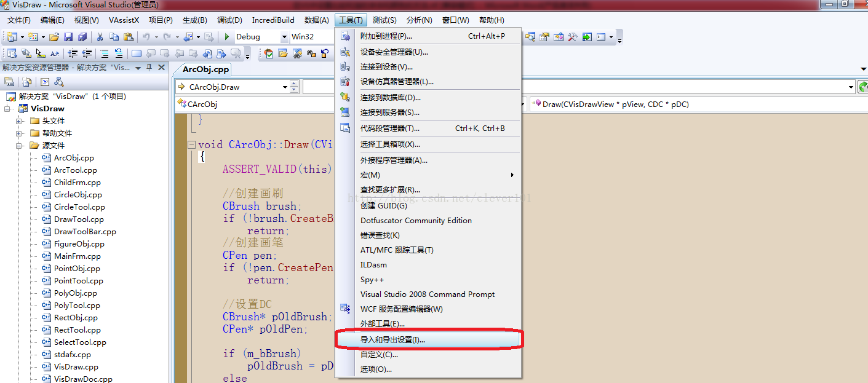Expand the 头文件 folder node
Image resolution: width=868 pixels, height=383 pixels.
pyautogui.click(x=20, y=120)
